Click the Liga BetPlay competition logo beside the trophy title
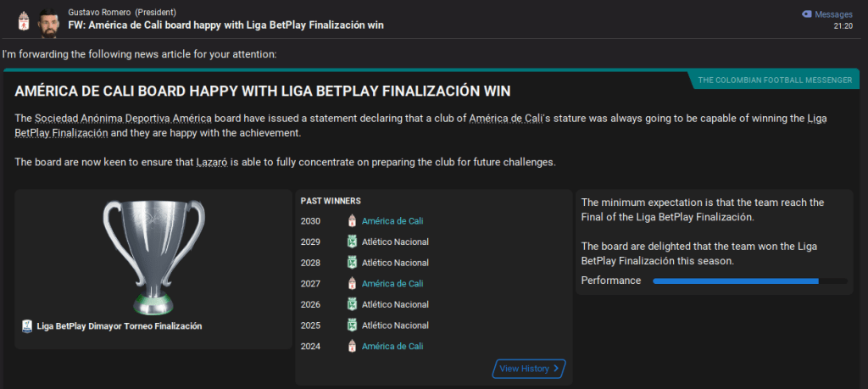Screen dimensions: 868x389 (28, 326)
